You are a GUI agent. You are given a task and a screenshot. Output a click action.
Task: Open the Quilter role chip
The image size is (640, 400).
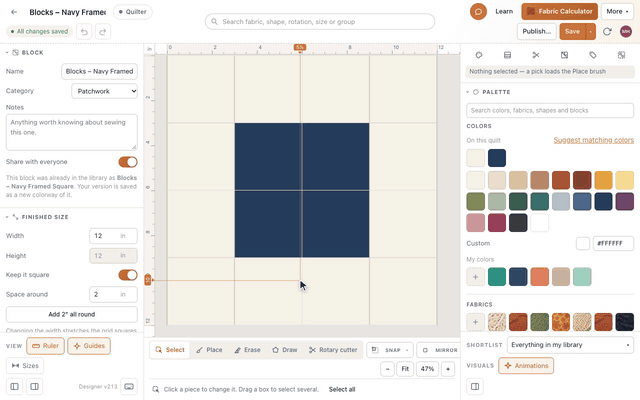[x=133, y=12]
